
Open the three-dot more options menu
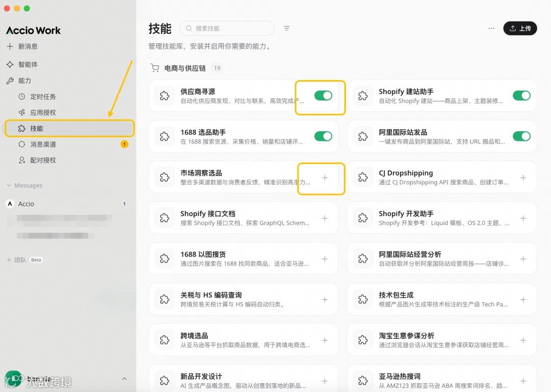tap(491, 28)
